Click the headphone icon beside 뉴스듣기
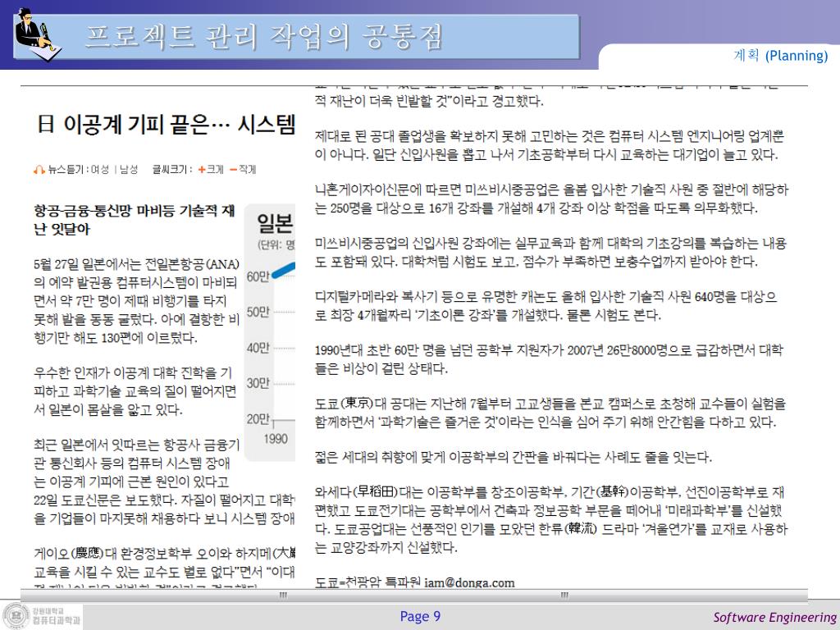Screen dimensions: 840x630 [x=39, y=170]
